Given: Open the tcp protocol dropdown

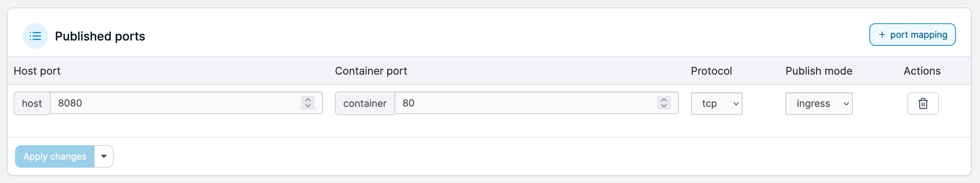Looking at the screenshot, I should [x=716, y=104].
